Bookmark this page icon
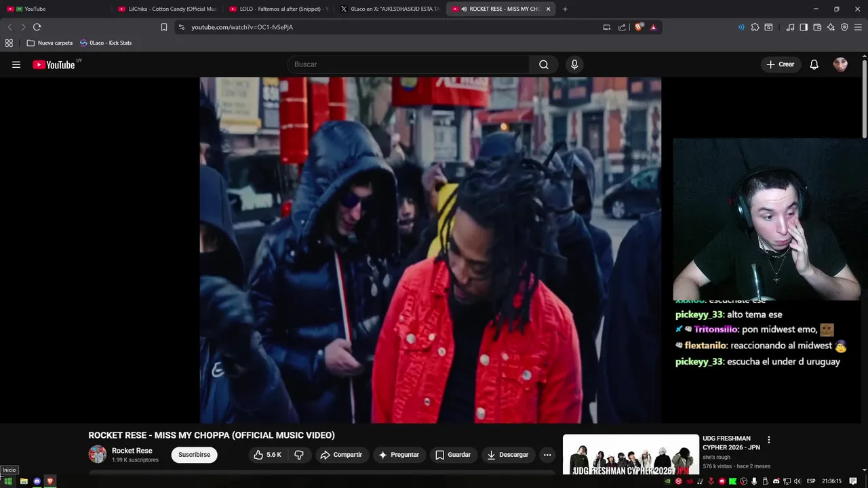The width and height of the screenshot is (868, 488). tap(164, 27)
